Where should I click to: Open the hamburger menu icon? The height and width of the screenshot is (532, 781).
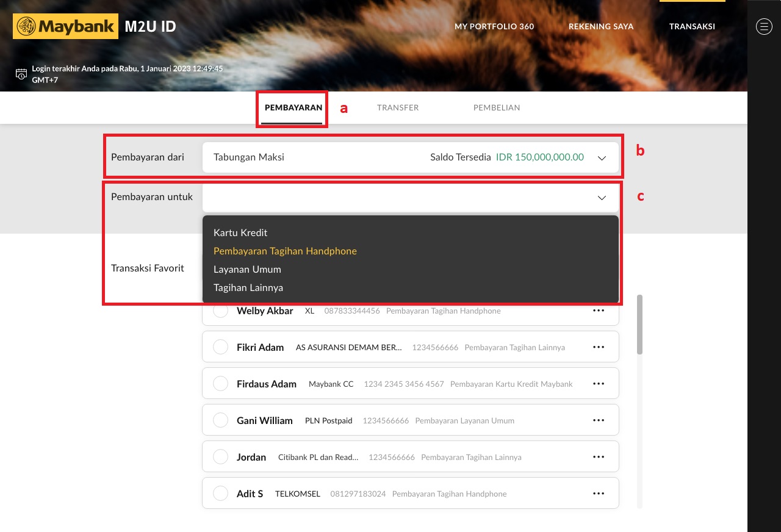coord(764,26)
